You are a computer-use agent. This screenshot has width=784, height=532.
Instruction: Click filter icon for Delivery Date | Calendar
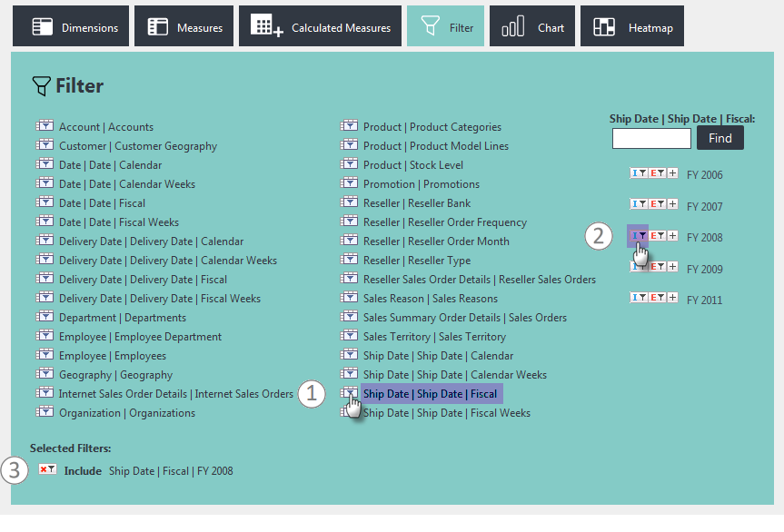tap(45, 240)
